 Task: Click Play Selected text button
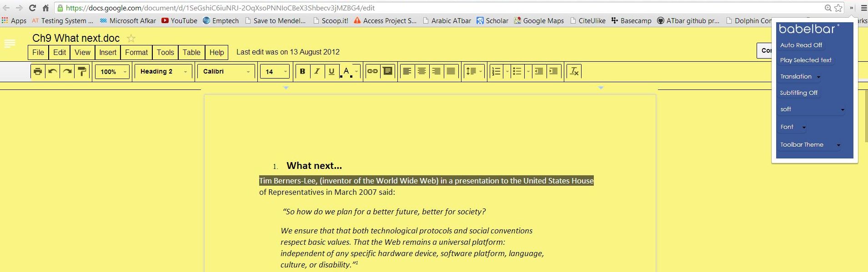click(805, 60)
